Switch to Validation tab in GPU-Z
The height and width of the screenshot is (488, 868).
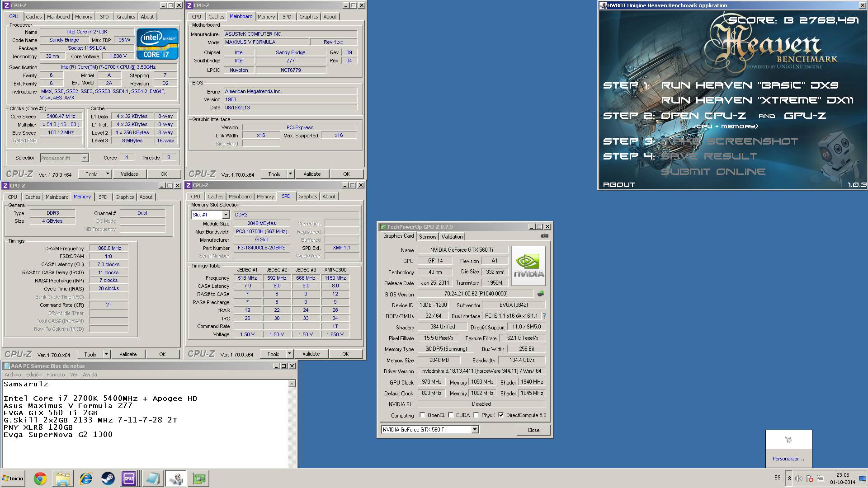(x=452, y=236)
